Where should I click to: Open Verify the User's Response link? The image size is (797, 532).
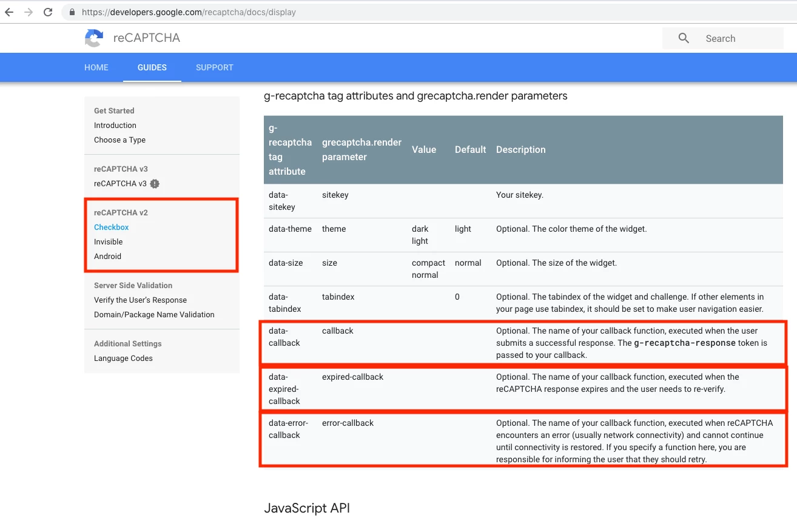(141, 300)
